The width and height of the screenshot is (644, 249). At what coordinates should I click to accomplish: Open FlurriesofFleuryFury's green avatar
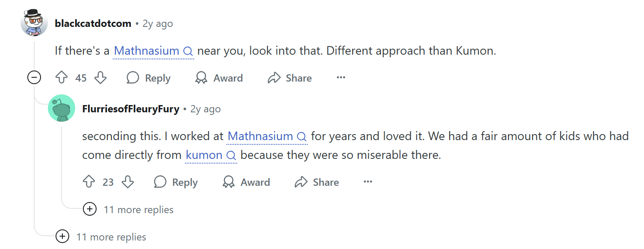[62, 108]
